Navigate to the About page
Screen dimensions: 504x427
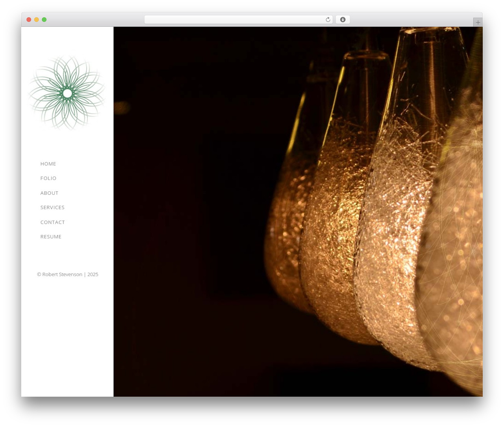(x=49, y=193)
